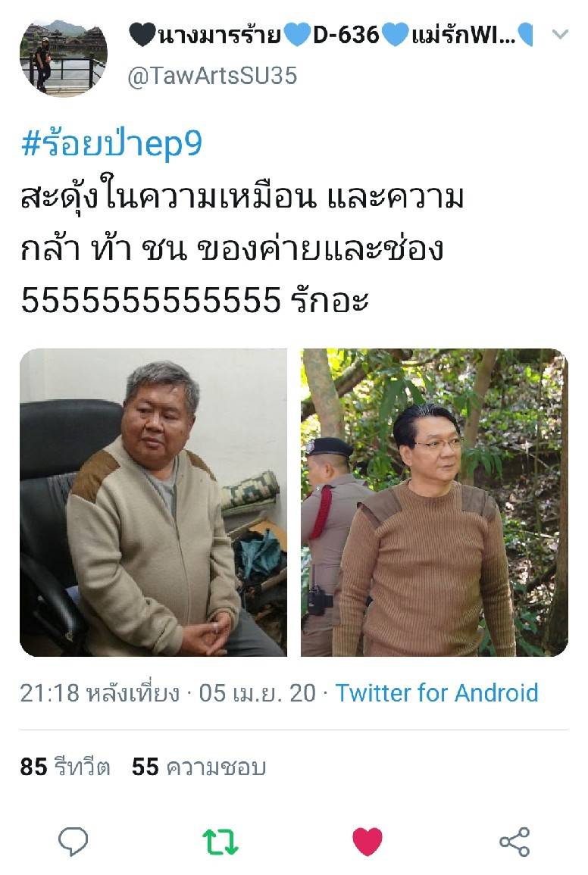View the left photo of seated man
The image size is (588, 875).
(154, 502)
